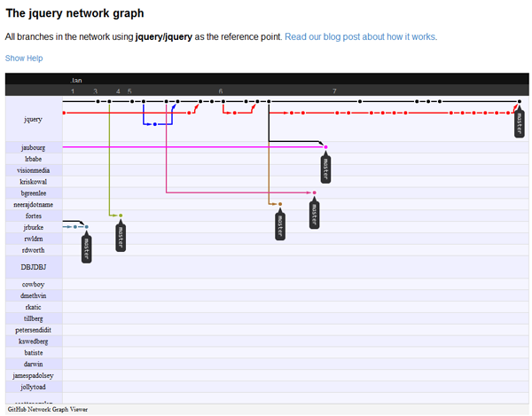532x416 pixels.
Task: Select the dmethvin user label
Action: click(x=34, y=295)
